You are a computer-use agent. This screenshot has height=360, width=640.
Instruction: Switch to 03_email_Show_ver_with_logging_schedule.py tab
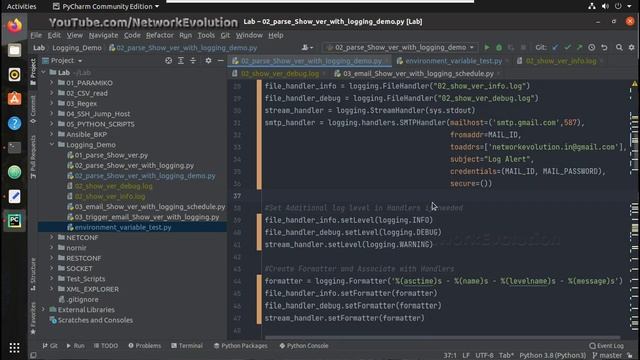[x=418, y=74]
